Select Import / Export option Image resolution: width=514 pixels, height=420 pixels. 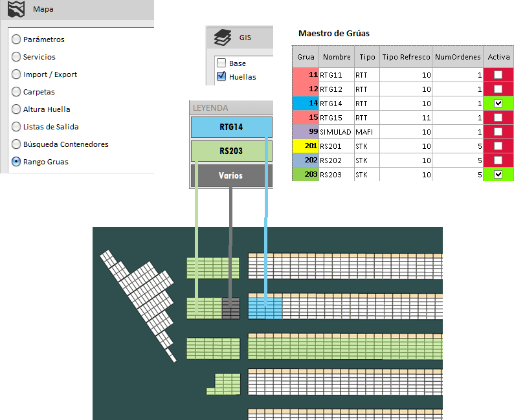coord(16,74)
